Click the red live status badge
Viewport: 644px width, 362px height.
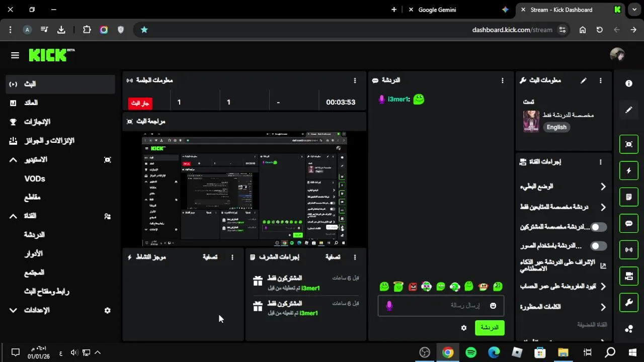pos(140,103)
